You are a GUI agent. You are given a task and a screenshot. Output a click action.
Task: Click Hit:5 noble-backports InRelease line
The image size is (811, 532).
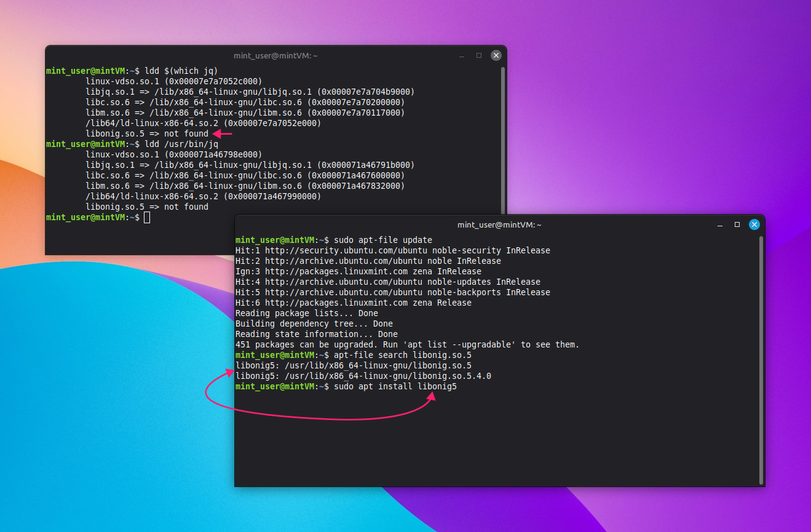(393, 292)
